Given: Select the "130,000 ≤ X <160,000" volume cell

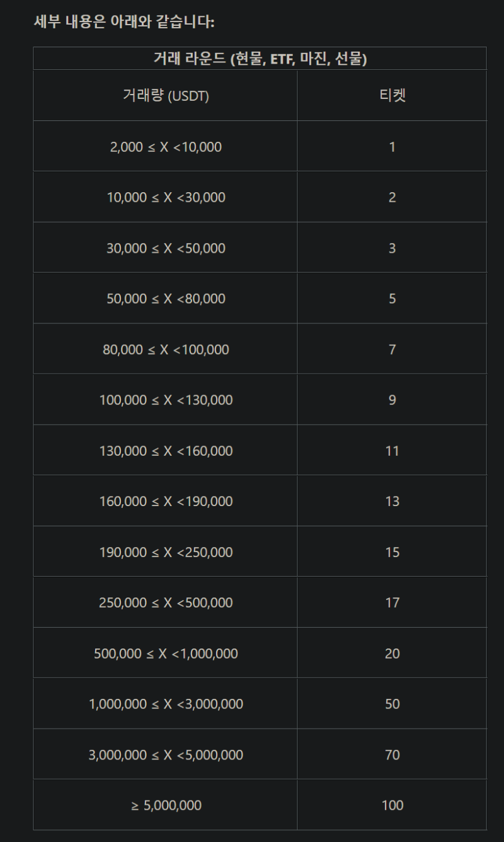Looking at the screenshot, I should point(166,451).
